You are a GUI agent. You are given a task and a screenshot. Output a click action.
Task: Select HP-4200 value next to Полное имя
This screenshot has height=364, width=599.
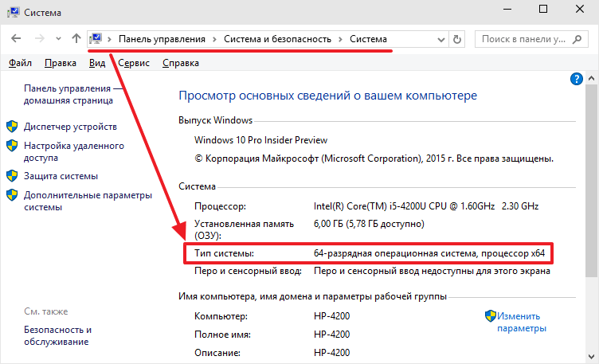[x=332, y=335]
